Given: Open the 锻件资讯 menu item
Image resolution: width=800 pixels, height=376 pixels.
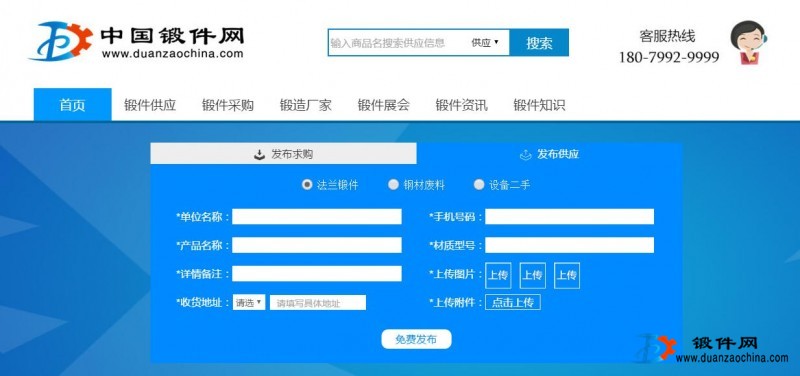Looking at the screenshot, I should point(462,105).
